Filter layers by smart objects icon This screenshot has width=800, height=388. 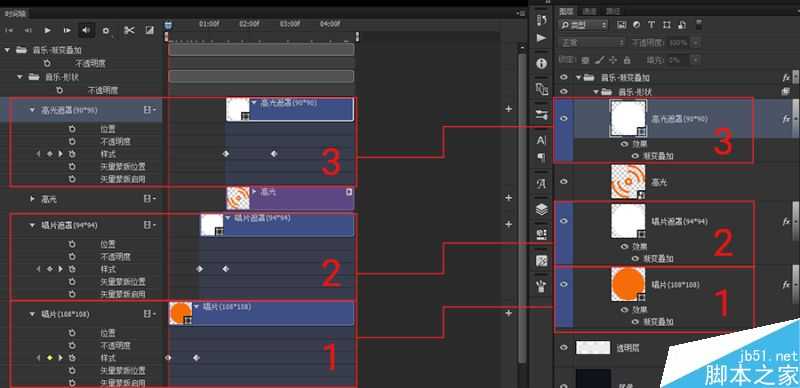tap(682, 25)
